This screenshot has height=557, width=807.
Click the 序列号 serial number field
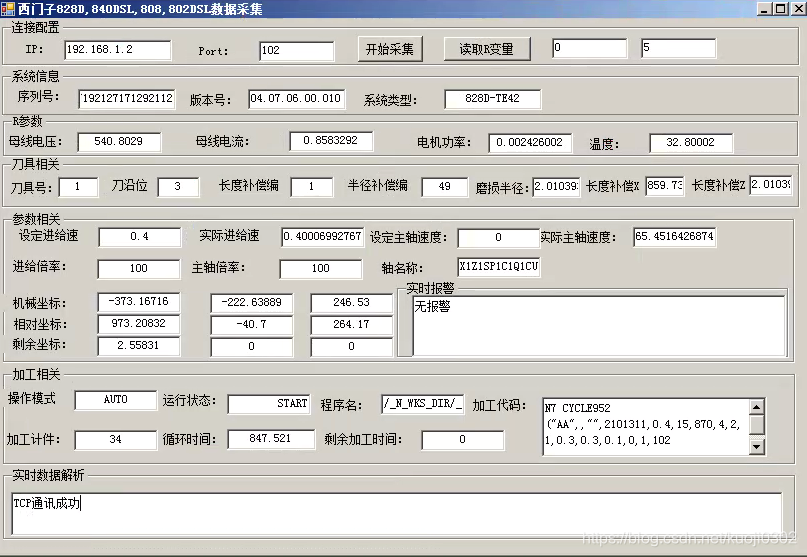point(127,99)
